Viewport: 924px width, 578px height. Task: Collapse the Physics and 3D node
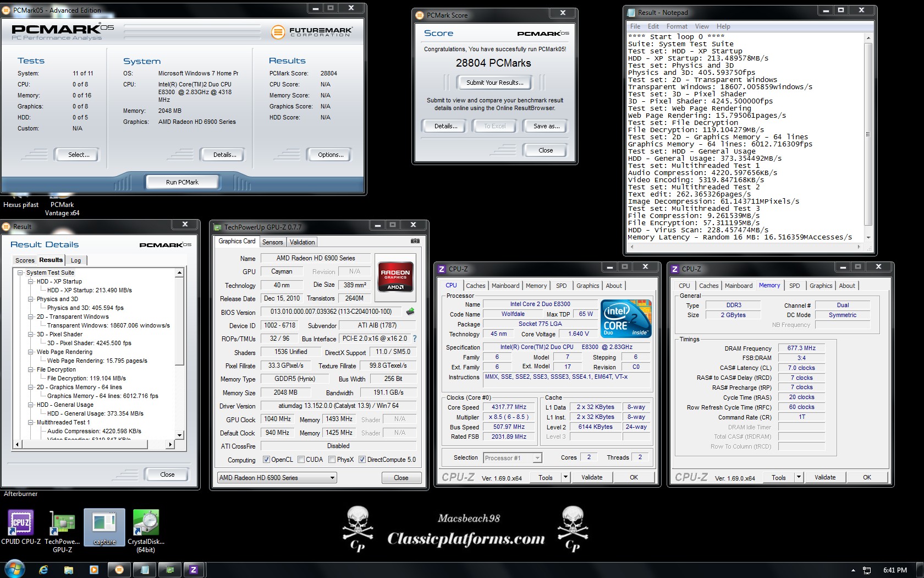pos(31,299)
